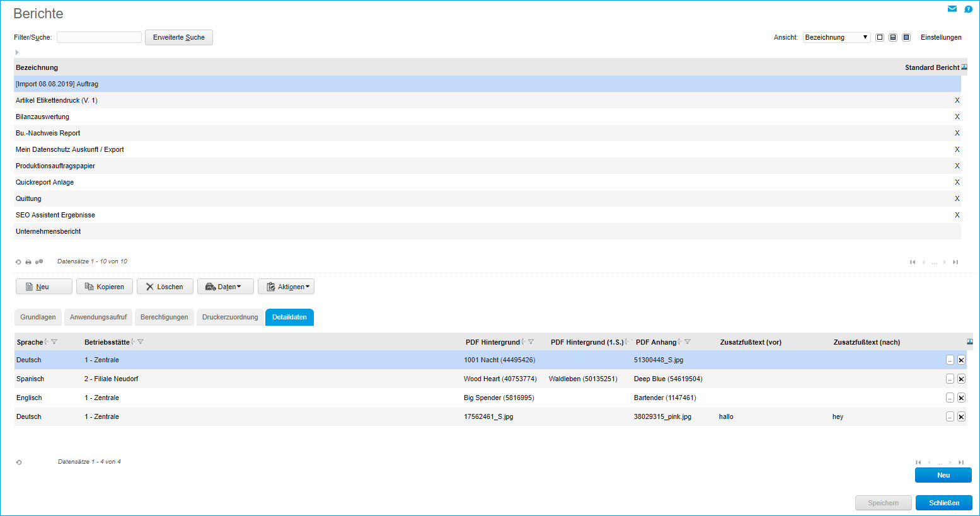The height and width of the screenshot is (516, 980).
Task: Click the Bartender (1147461) cell
Action: 665,398
